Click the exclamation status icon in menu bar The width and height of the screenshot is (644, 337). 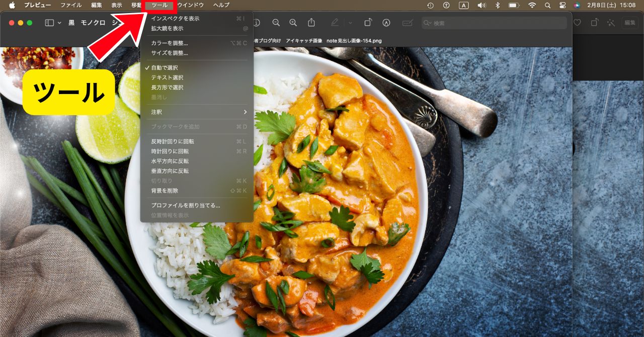coord(430,5)
